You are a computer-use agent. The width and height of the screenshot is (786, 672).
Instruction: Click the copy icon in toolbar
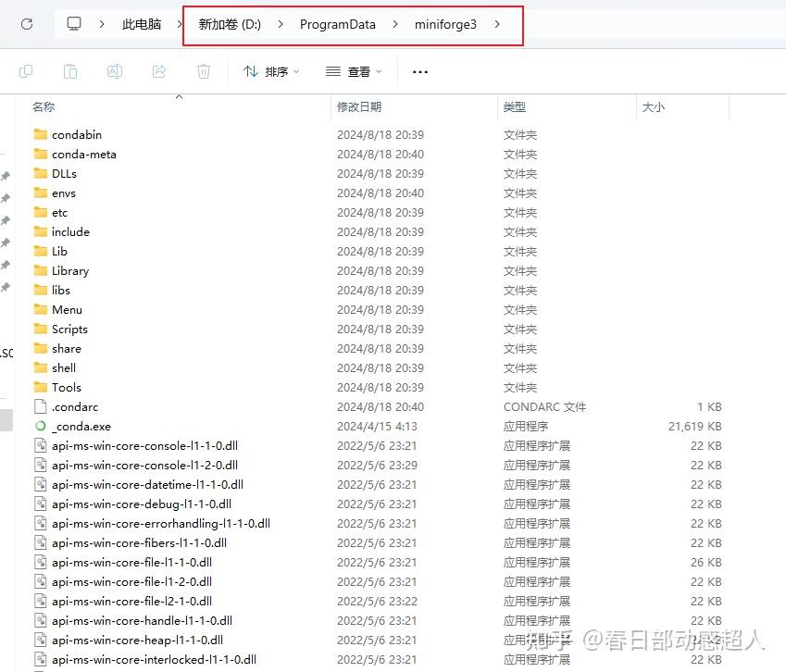26,71
